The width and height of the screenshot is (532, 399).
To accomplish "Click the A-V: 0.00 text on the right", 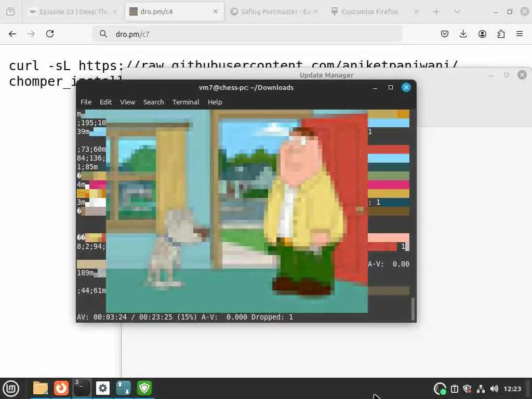I will (x=389, y=264).
